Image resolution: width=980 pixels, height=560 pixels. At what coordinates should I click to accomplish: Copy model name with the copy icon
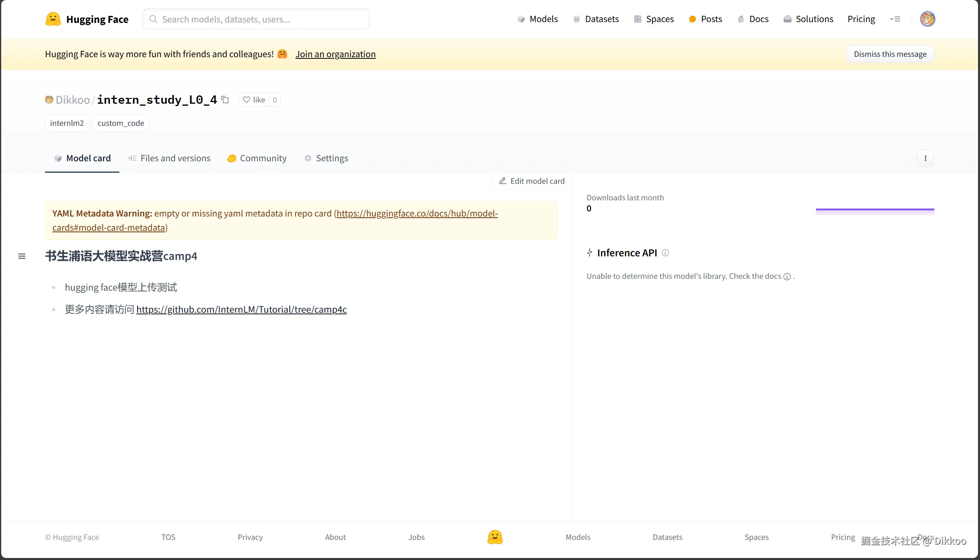(x=225, y=100)
